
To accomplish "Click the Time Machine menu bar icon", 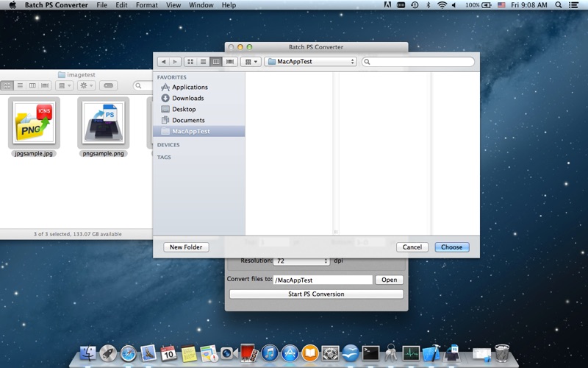I will pos(415,5).
